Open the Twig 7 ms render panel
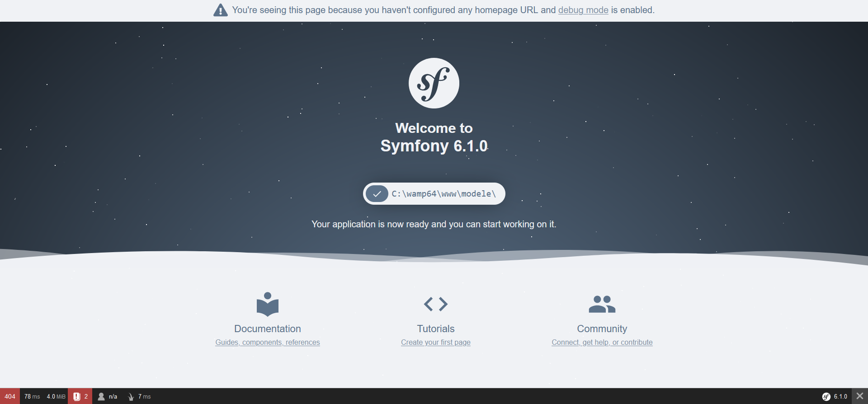 click(x=139, y=396)
